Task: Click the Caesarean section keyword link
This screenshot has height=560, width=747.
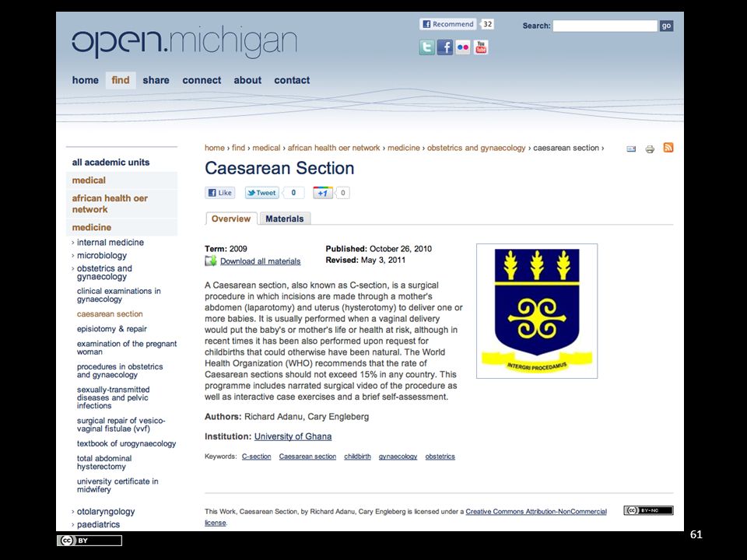Action: tap(307, 457)
